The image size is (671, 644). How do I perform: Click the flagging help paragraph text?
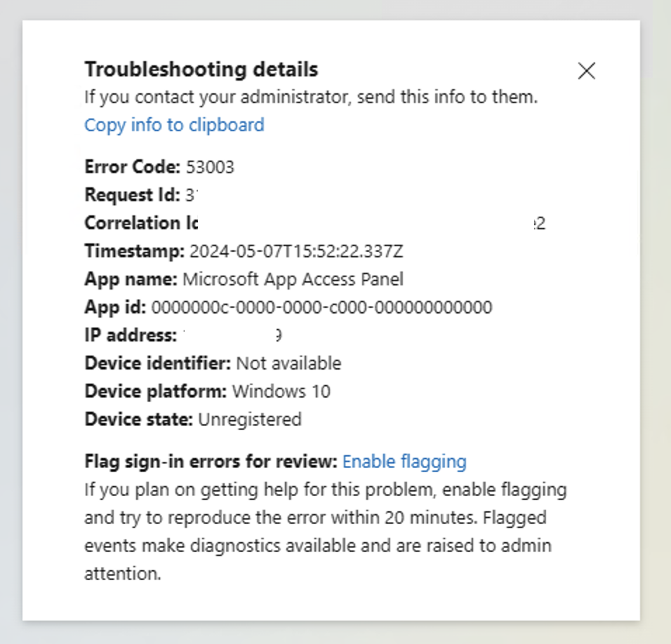325,532
